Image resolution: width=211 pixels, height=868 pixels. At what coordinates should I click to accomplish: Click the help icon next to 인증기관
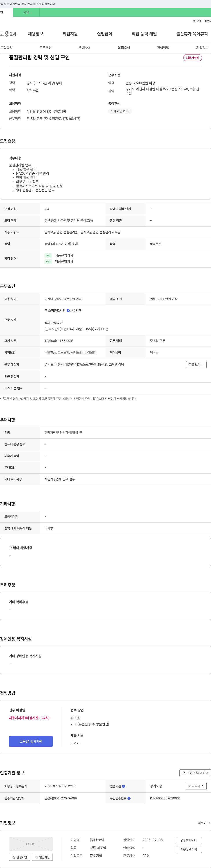(123, 786)
